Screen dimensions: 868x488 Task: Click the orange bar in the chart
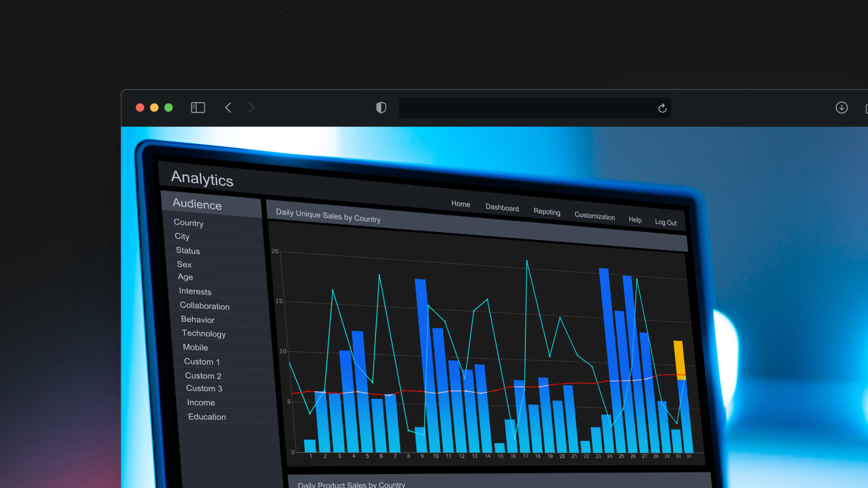(x=679, y=358)
